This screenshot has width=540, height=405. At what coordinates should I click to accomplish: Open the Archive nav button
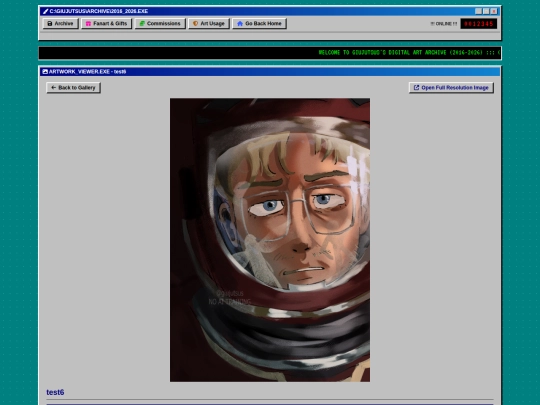click(x=61, y=23)
